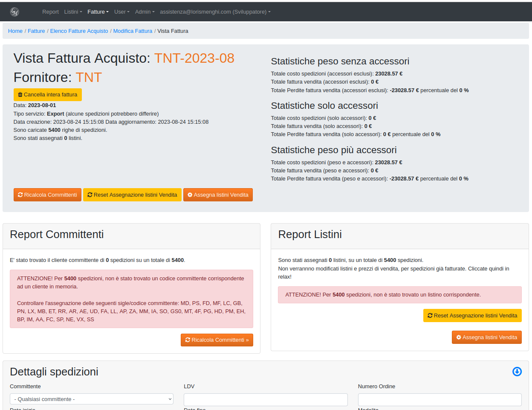532x410 pixels.
Task: Open the Committente select box
Action: [91, 399]
